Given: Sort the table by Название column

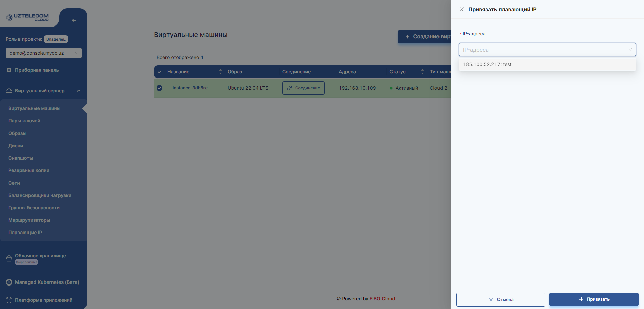Looking at the screenshot, I should 220,72.
